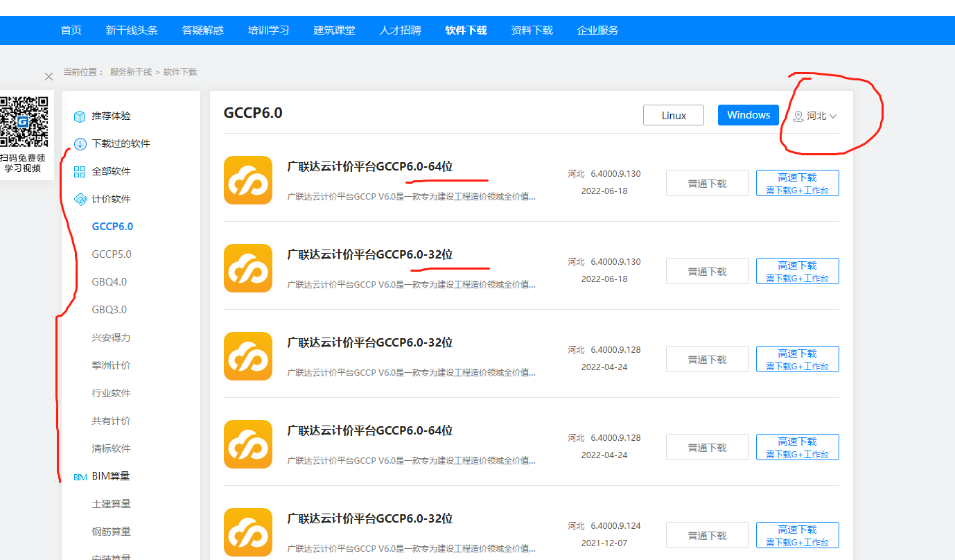Click the 全部软件 grid icon

coord(80,171)
